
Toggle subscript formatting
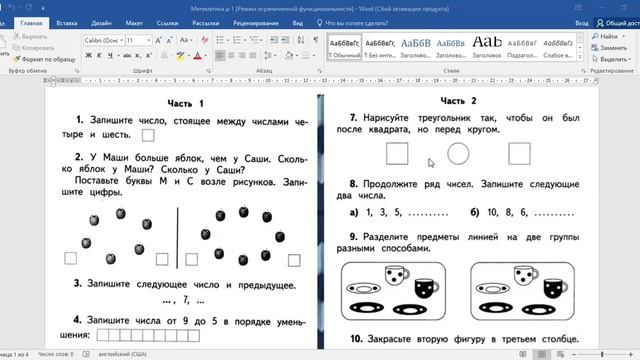[138, 56]
